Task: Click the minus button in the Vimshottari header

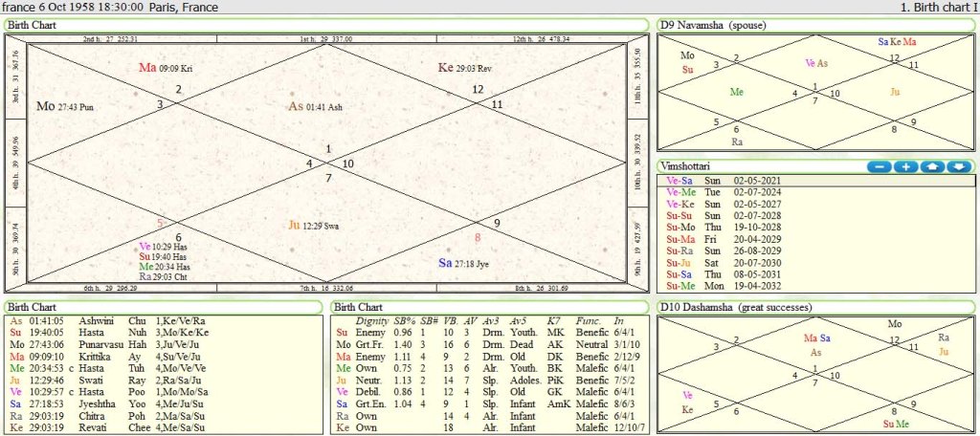Action: point(879,166)
